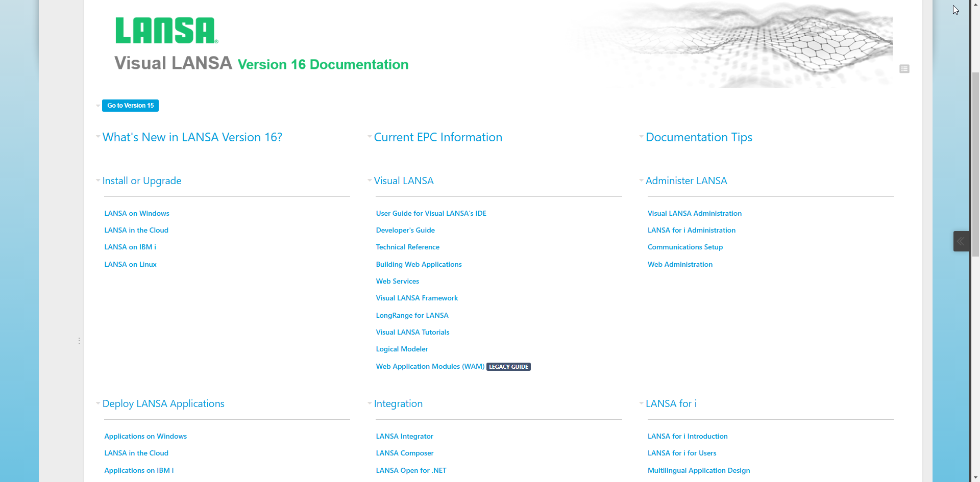The image size is (980, 482).
Task: Open LANSA on Linux link
Action: [130, 264]
